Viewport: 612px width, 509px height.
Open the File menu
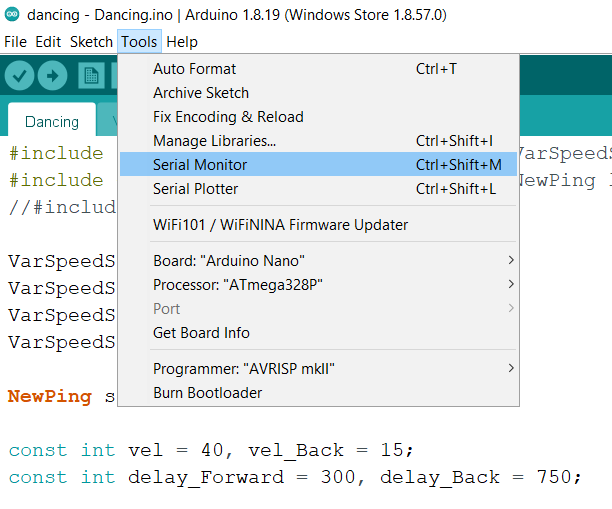tap(15, 42)
